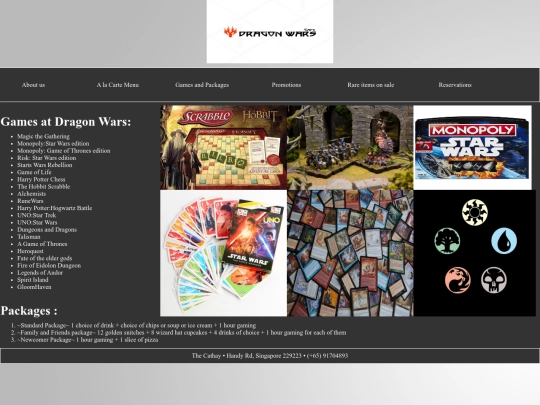Click 'Talisman' list entry
The height and width of the screenshot is (405, 540).
click(x=29, y=237)
